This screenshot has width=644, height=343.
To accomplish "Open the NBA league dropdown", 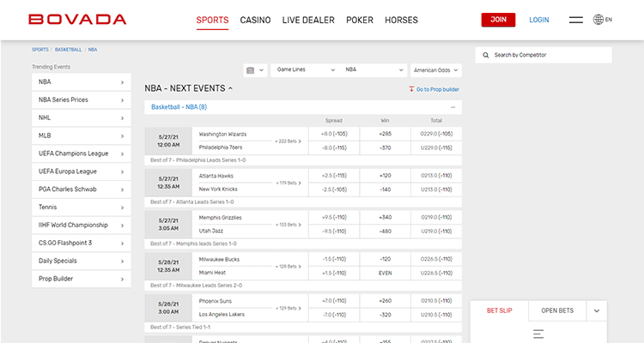I will [374, 70].
